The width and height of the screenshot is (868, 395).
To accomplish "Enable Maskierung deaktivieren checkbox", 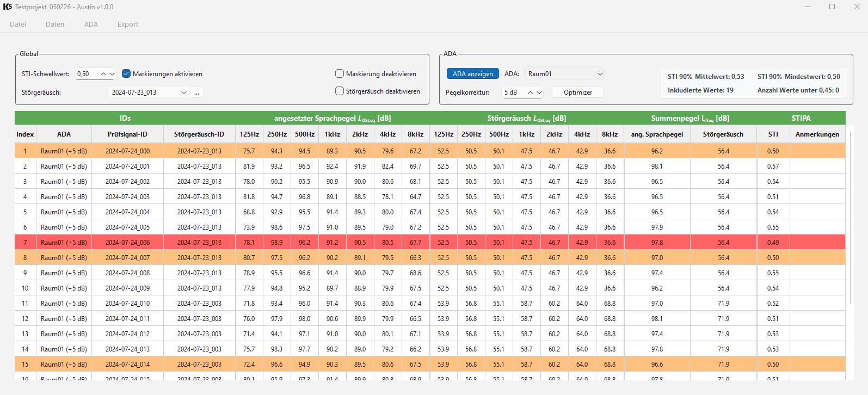I will [340, 74].
